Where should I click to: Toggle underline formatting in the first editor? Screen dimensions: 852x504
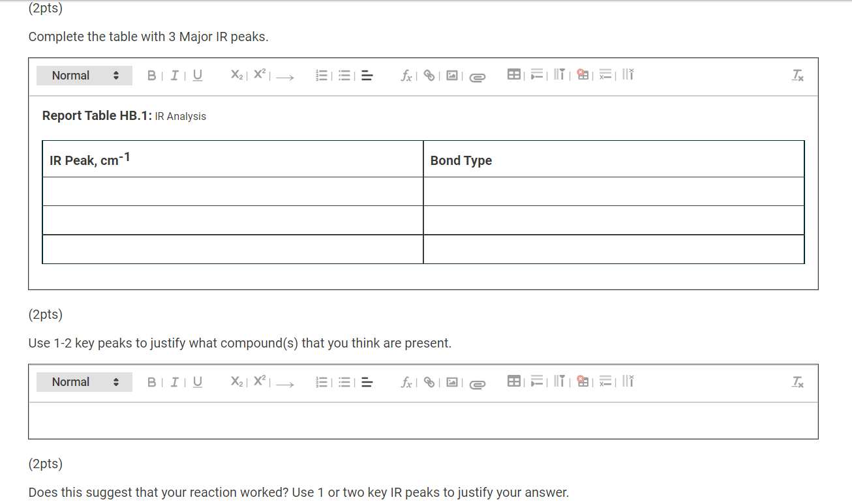(197, 76)
